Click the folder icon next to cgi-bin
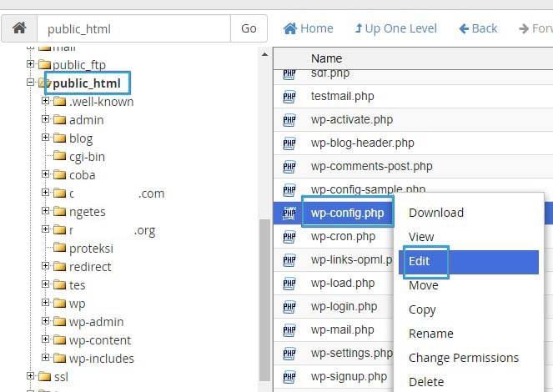This screenshot has height=392, width=553. coord(59,155)
